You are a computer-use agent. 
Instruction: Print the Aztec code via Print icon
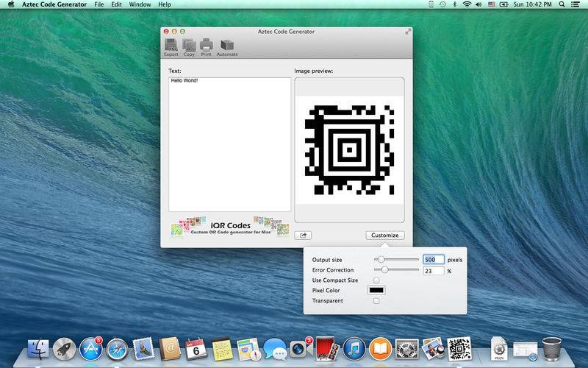tap(207, 46)
